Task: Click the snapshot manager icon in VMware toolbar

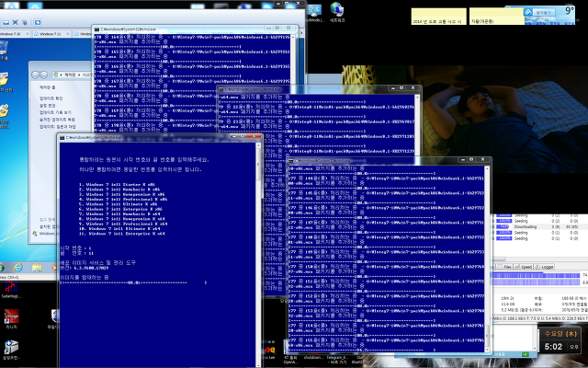Action: point(6,22)
